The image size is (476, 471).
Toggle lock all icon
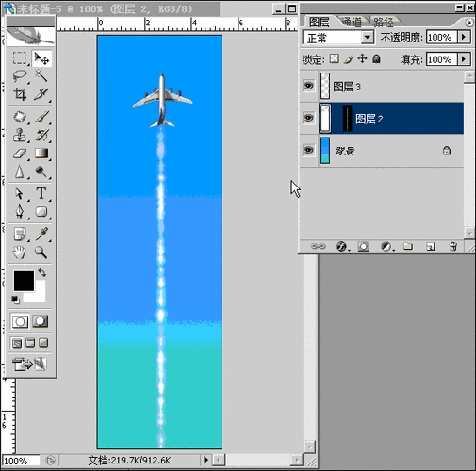376,58
